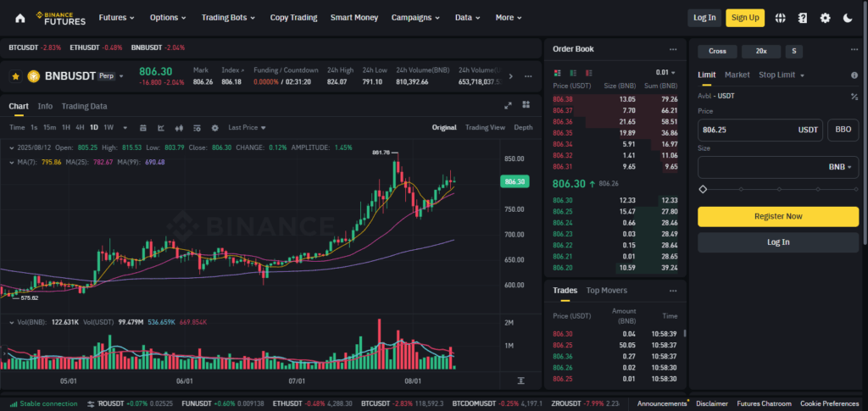Open the Smart Money page
This screenshot has width=868, height=411.
click(x=354, y=18)
